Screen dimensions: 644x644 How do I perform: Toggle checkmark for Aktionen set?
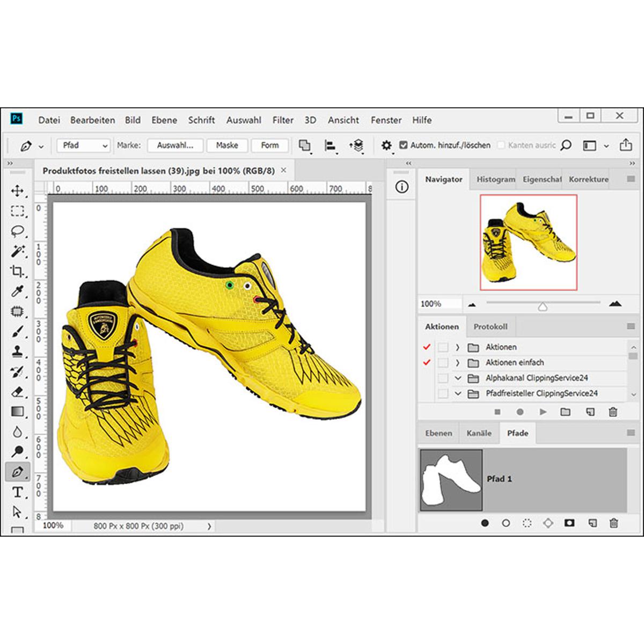(x=427, y=347)
